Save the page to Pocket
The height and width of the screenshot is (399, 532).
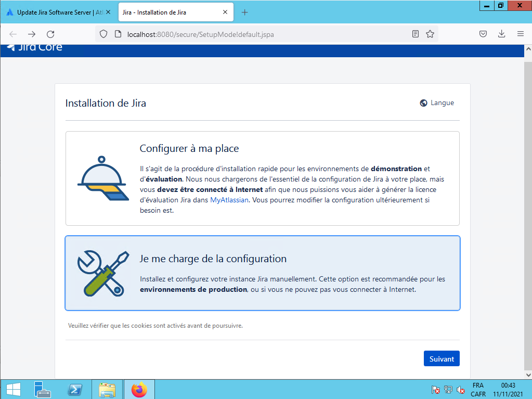483,34
